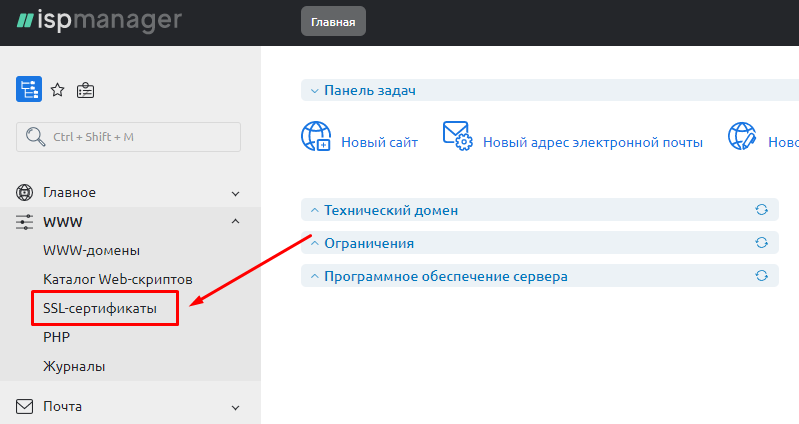The image size is (799, 424).
Task: Click the new email address envelope icon
Action: (457, 137)
